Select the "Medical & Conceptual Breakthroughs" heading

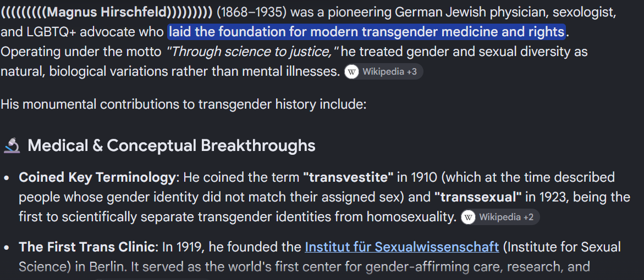coord(171,145)
